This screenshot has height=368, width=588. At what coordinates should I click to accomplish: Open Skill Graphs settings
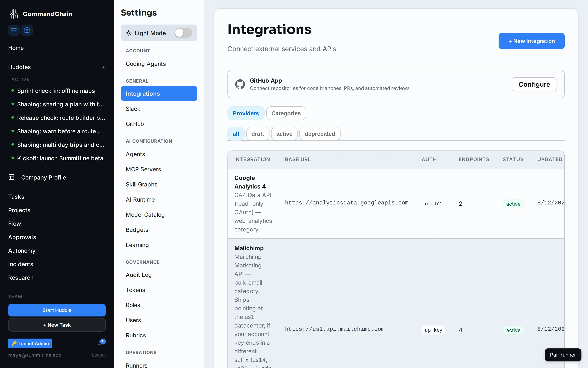(x=159, y=184)
